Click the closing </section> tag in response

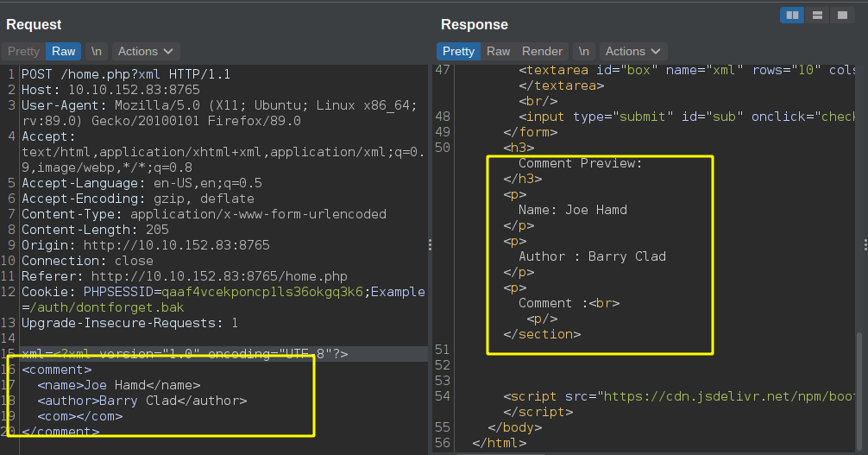(542, 334)
